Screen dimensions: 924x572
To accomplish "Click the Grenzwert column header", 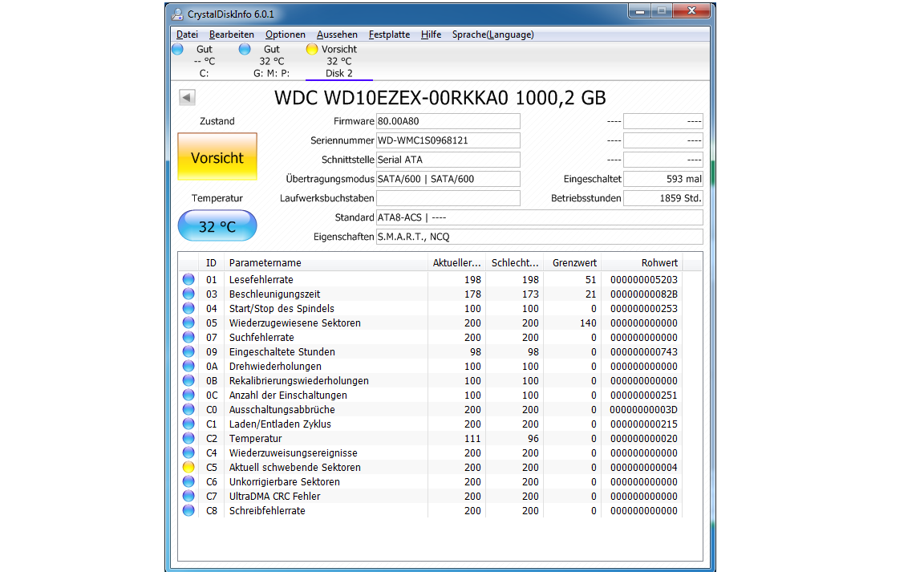I will tap(572, 263).
